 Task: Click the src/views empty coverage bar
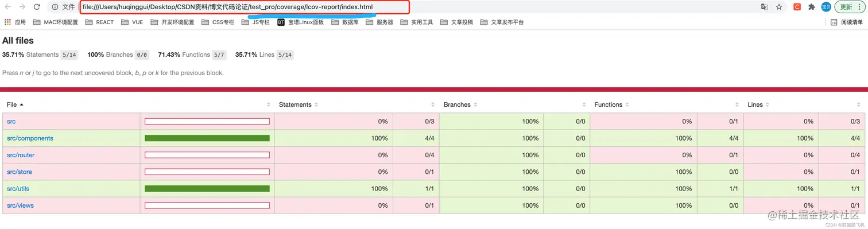[207, 205]
